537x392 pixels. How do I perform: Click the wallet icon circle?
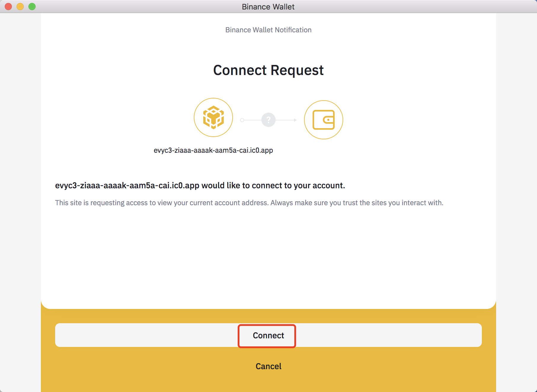pos(324,120)
